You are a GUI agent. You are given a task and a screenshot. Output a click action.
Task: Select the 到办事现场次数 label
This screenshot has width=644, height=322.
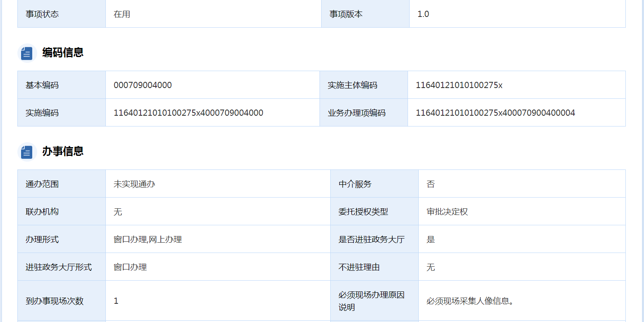(x=55, y=301)
